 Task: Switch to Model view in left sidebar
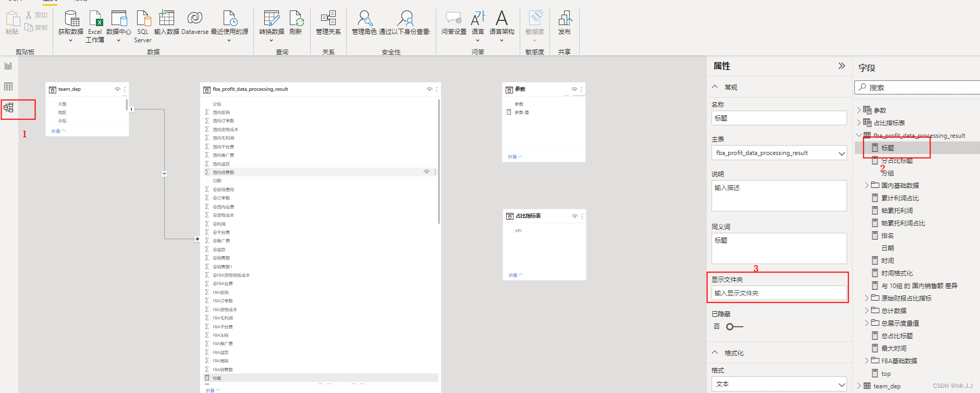(8, 108)
